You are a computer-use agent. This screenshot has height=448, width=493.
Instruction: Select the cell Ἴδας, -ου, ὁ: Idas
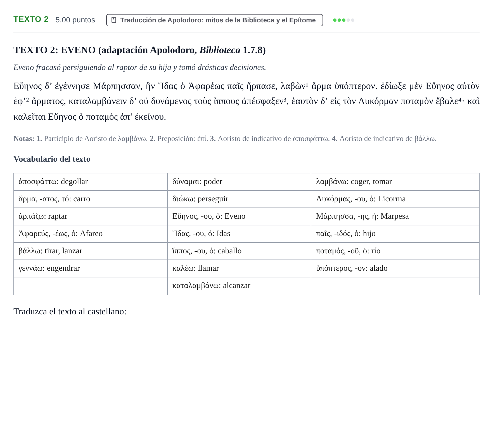click(x=239, y=234)
